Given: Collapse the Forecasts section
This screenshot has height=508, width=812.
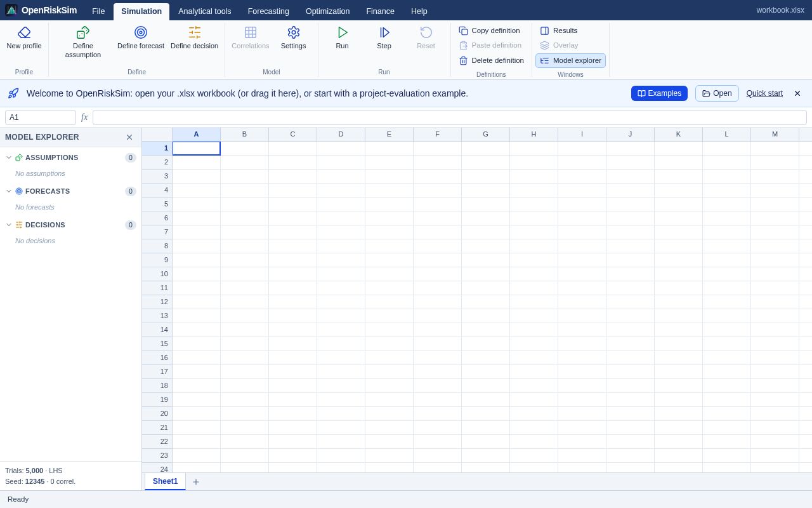Looking at the screenshot, I should coord(9,191).
